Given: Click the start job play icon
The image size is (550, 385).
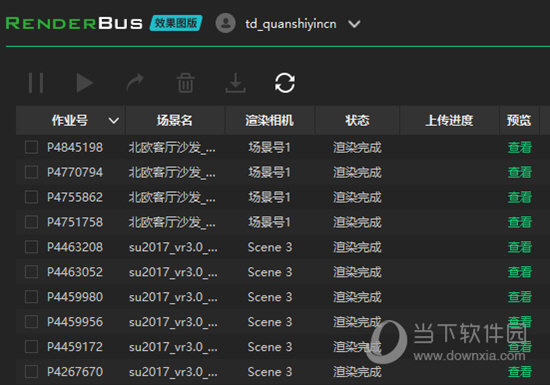Looking at the screenshot, I should point(85,83).
